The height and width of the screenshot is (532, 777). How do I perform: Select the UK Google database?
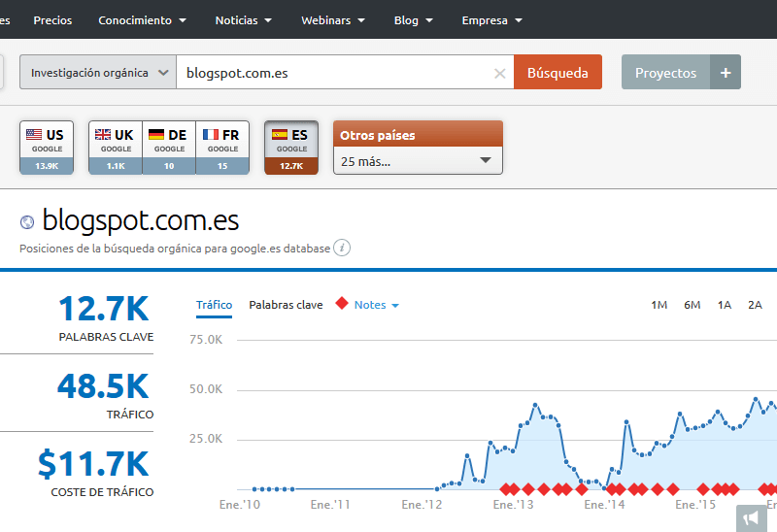(116, 148)
